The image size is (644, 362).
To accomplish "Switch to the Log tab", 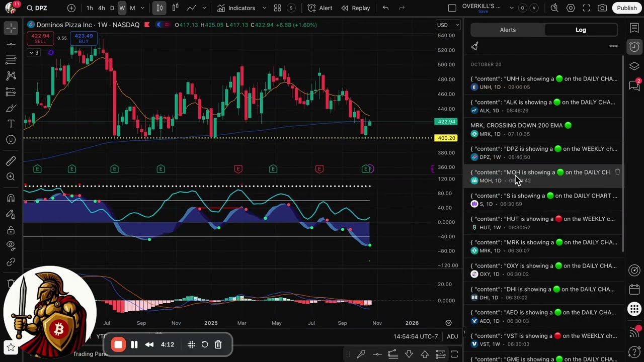I will 581,30.
